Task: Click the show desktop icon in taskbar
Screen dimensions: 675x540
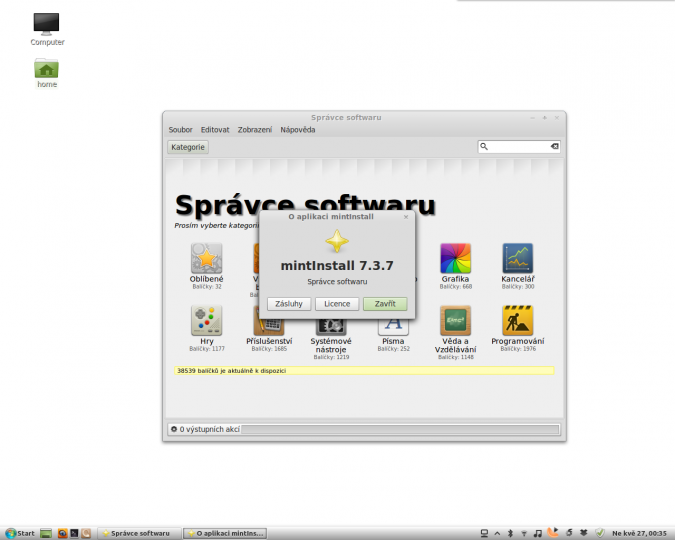Action: coord(46,533)
